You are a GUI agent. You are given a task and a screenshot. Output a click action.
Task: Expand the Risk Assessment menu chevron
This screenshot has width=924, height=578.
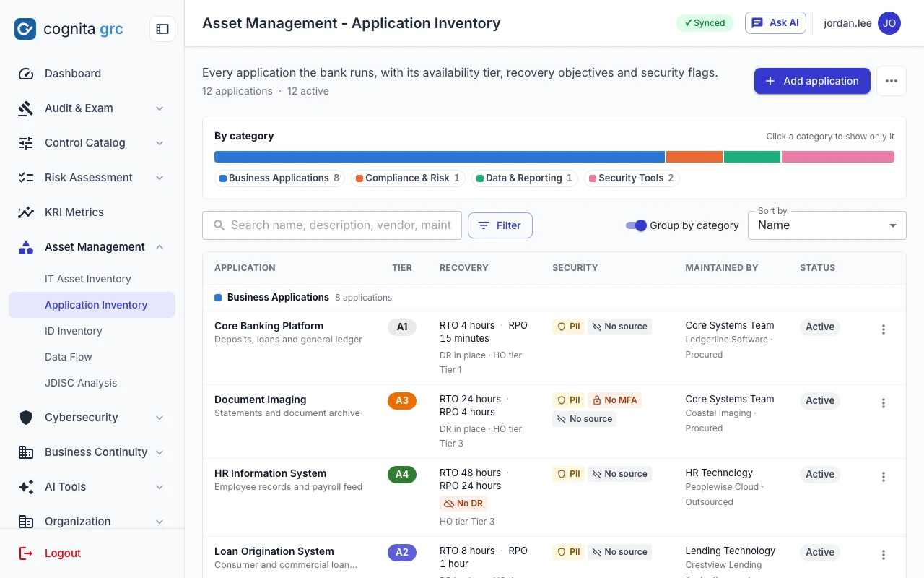pyautogui.click(x=160, y=178)
